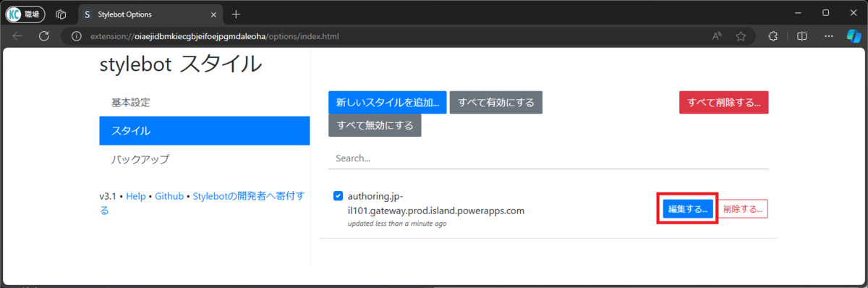Open the Github link
Viewport: 868px width, 288px height.
(x=169, y=196)
